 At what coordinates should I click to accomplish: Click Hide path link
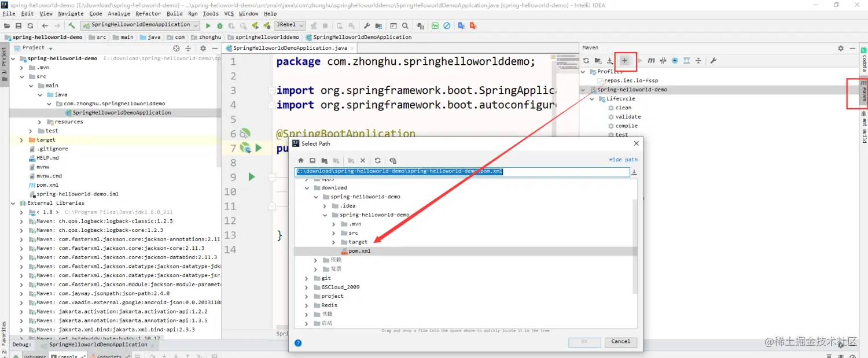623,160
